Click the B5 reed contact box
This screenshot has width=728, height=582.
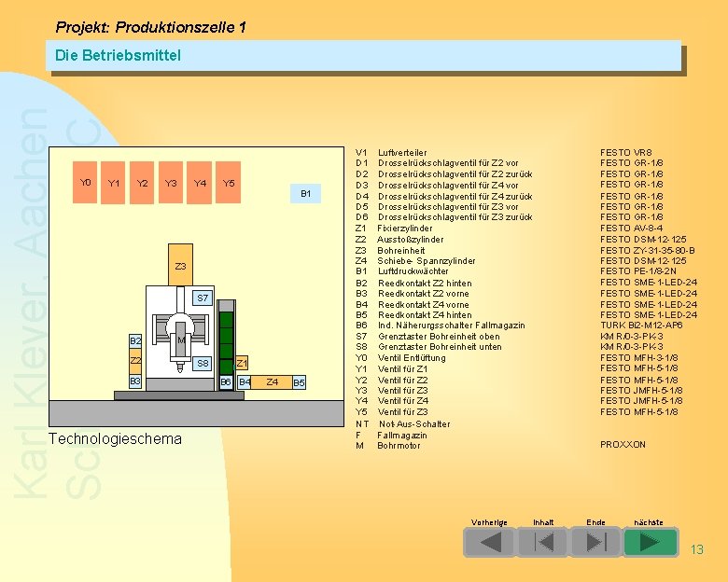tap(299, 382)
